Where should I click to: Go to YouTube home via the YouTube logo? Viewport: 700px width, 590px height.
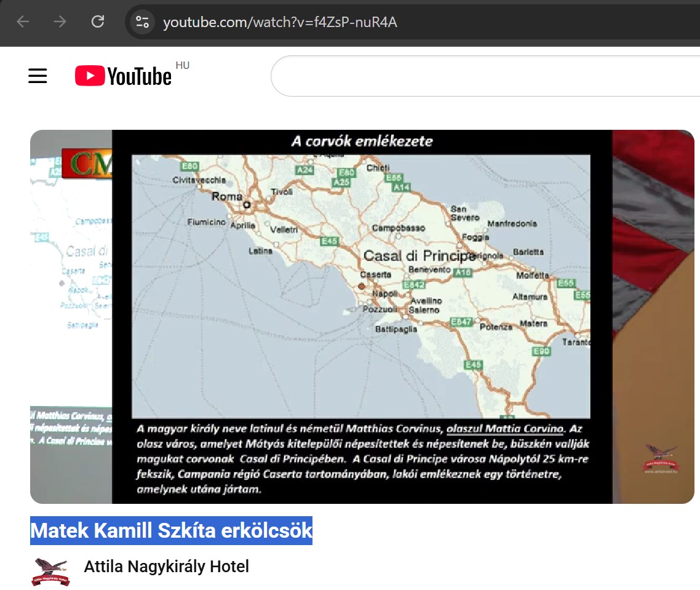coord(123,75)
